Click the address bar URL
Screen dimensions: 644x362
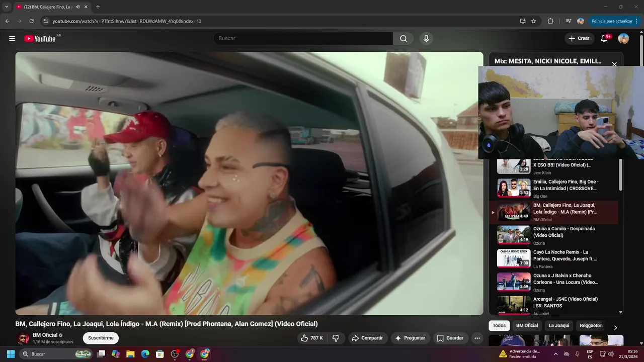click(127, 21)
